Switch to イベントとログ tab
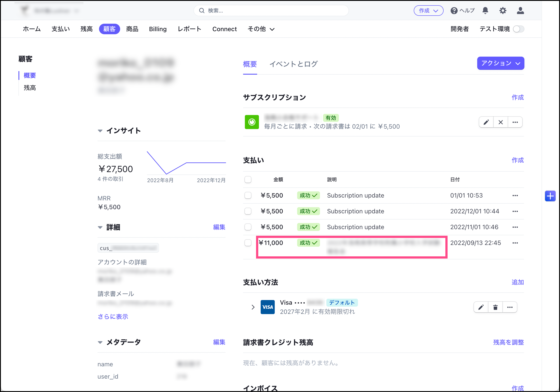The width and height of the screenshot is (560, 392). click(x=293, y=64)
